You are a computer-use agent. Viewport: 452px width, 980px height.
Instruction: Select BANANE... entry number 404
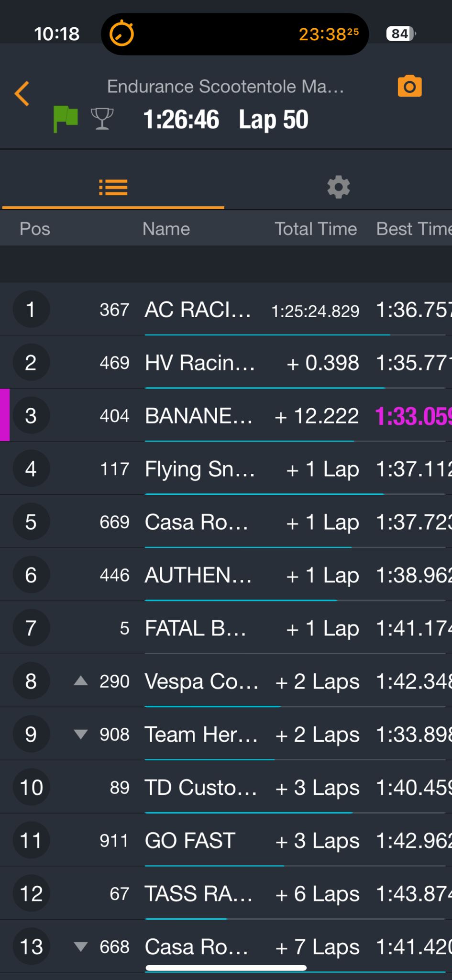pos(198,416)
